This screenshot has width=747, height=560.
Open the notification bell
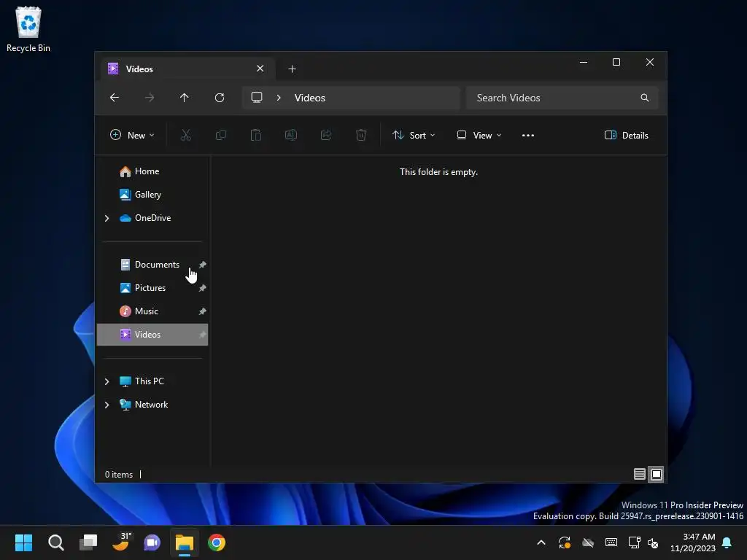[727, 542]
